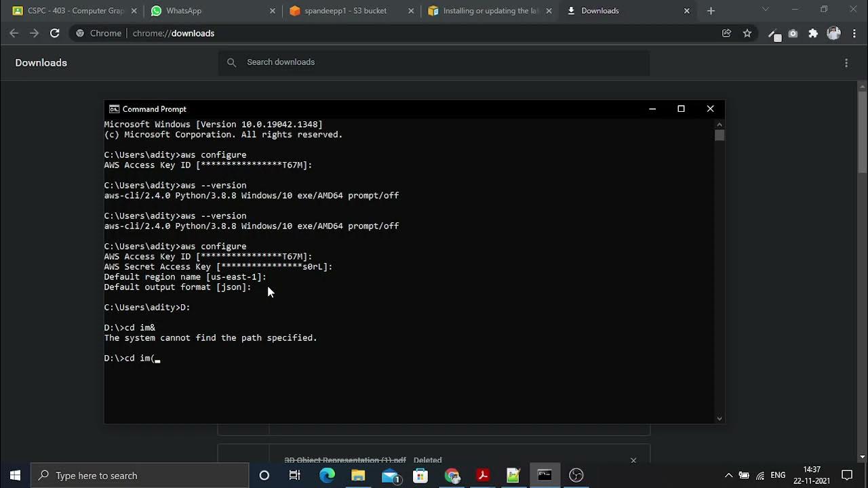Viewport: 868px width, 488px height.
Task: Click the taskbar 'Type here to search' box
Action: click(x=140, y=475)
